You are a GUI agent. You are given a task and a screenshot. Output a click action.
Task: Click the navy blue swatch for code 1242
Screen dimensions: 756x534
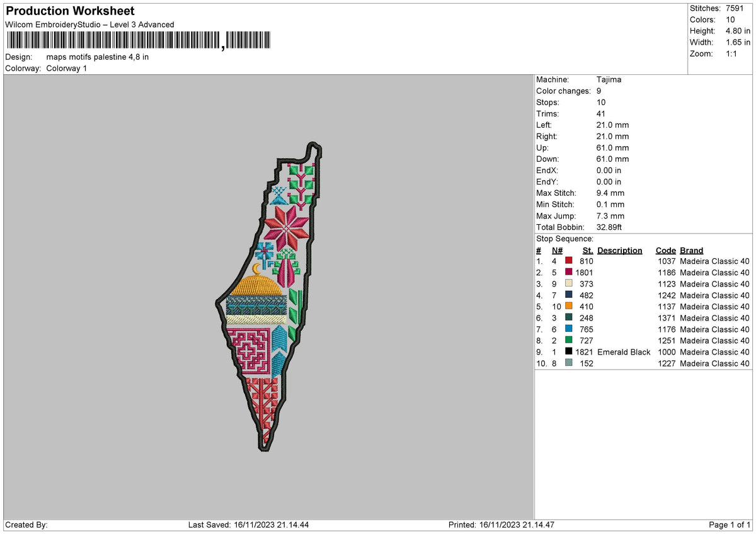569,295
